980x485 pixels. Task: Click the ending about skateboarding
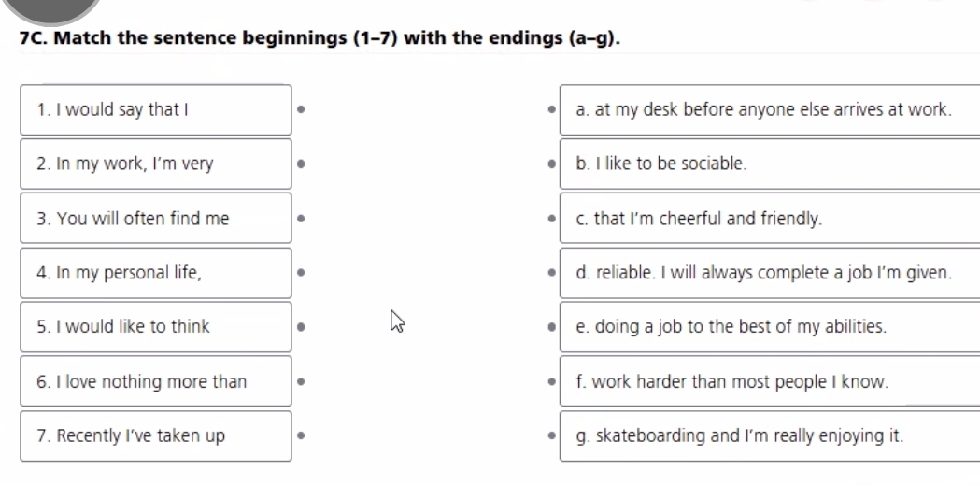click(x=768, y=435)
